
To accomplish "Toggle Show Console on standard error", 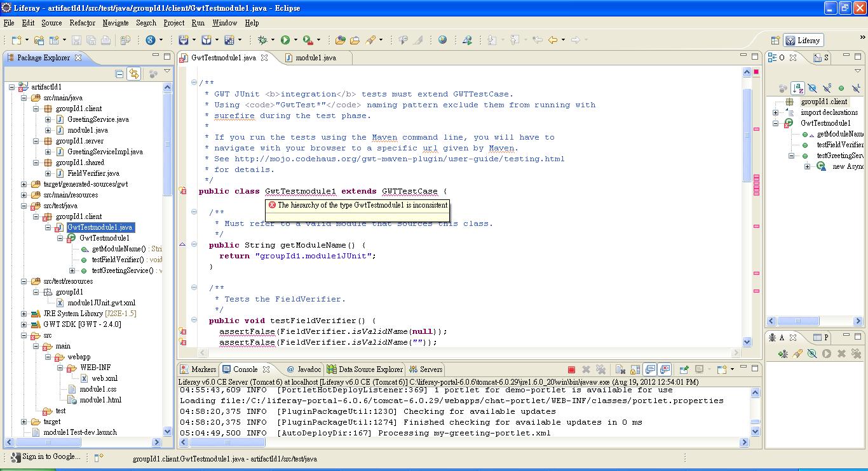I will coord(665,369).
